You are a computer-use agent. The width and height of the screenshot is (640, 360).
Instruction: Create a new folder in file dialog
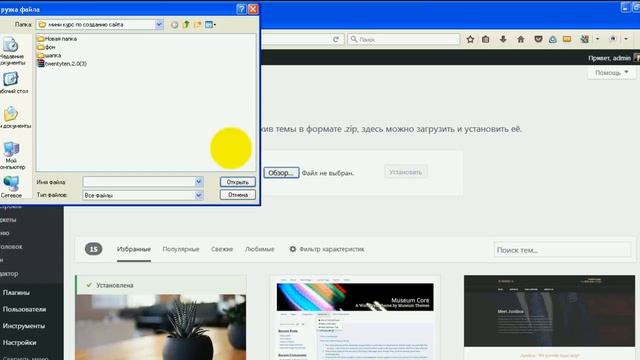198,24
